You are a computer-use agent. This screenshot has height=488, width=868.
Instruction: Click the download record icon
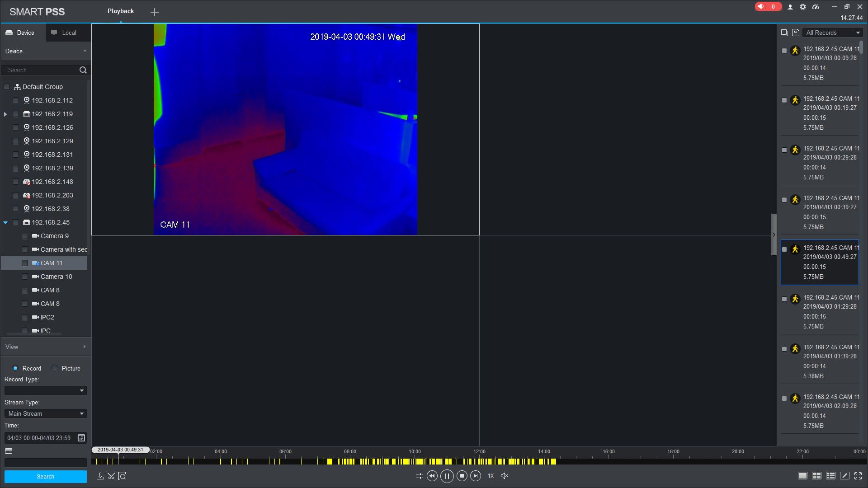[100, 476]
